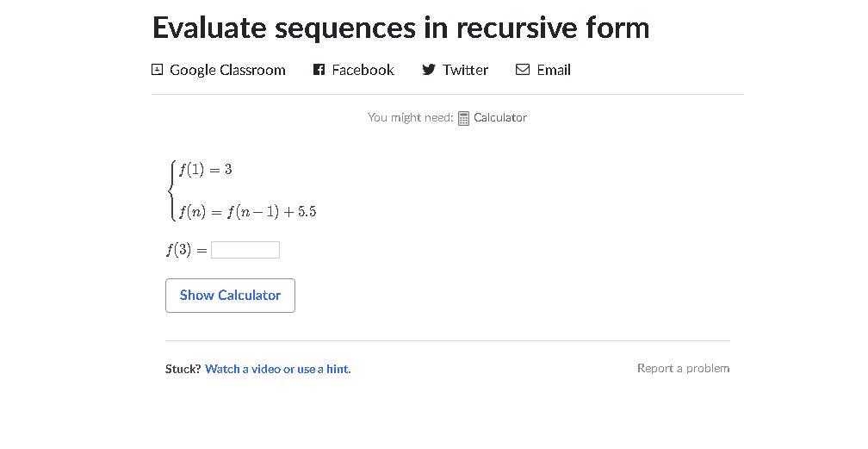Click the Evaluate sequences in recursive form heading

[x=400, y=28]
